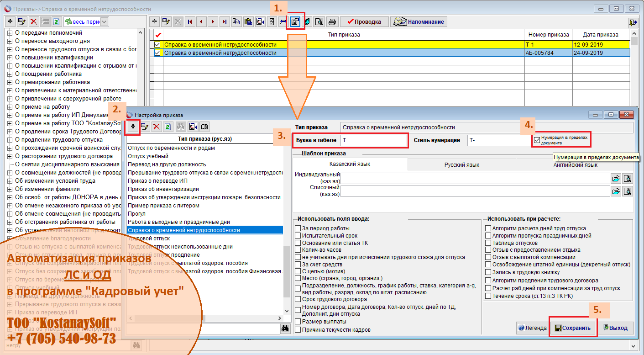The width and height of the screenshot is (644, 355).
Task: Browse file for Списочный template
Action: tap(616, 191)
